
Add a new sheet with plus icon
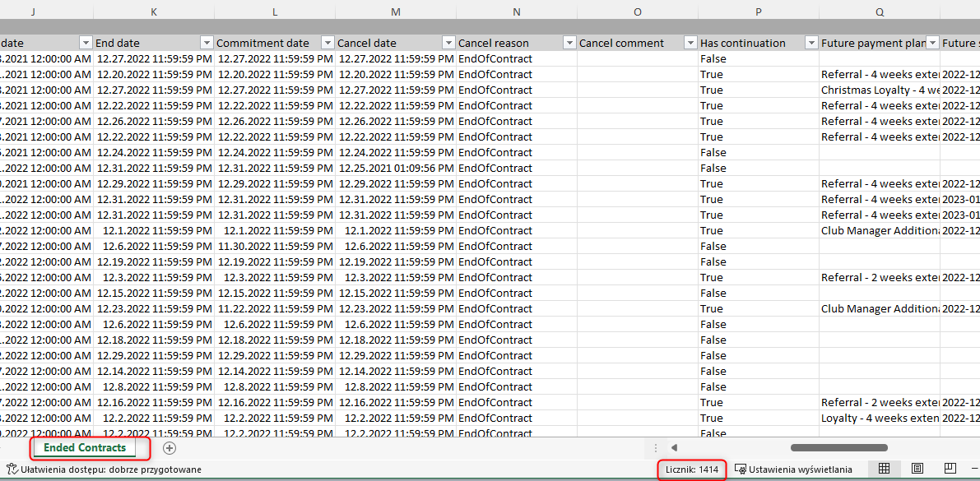(x=170, y=448)
